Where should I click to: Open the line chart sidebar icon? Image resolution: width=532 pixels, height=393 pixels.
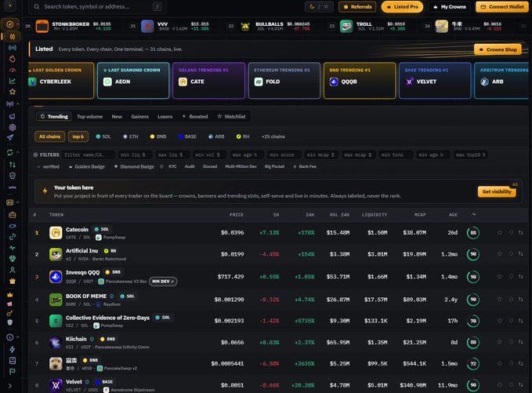pos(13,81)
